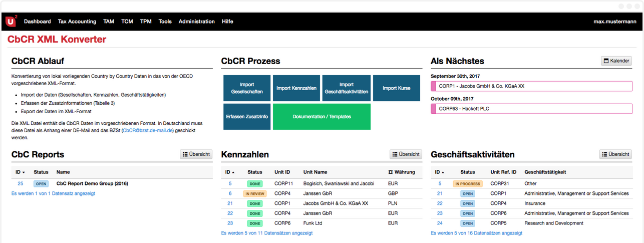Select the Tools menu item

165,22
